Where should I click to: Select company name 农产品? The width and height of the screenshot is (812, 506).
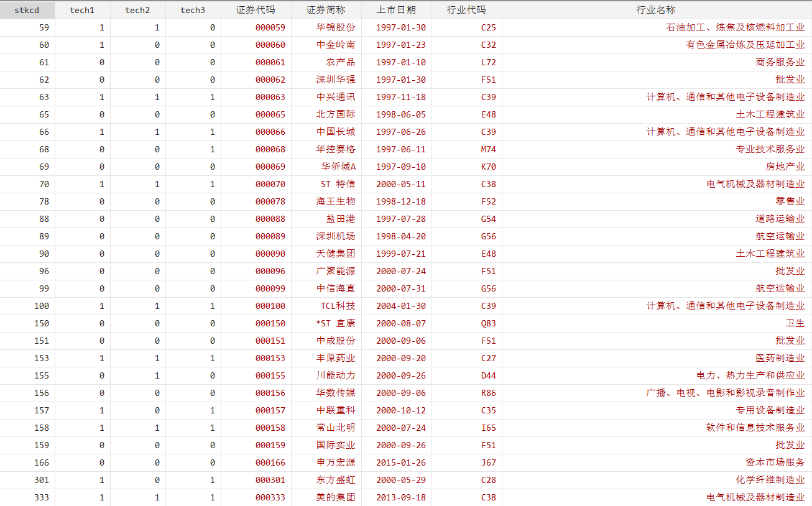tap(341, 62)
